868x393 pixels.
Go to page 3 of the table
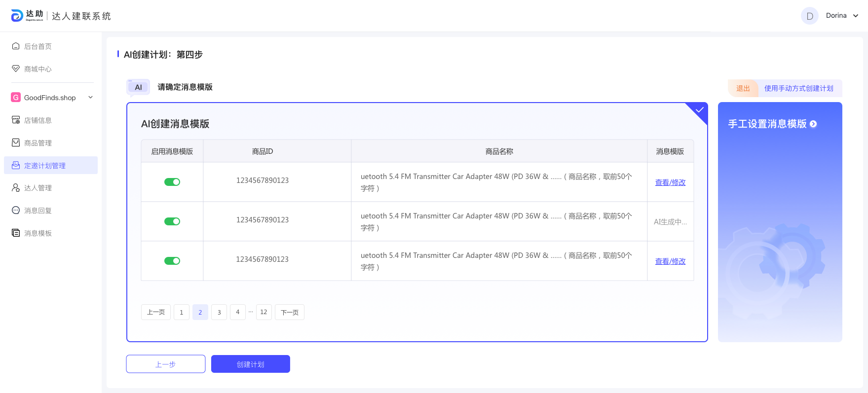[x=219, y=312]
